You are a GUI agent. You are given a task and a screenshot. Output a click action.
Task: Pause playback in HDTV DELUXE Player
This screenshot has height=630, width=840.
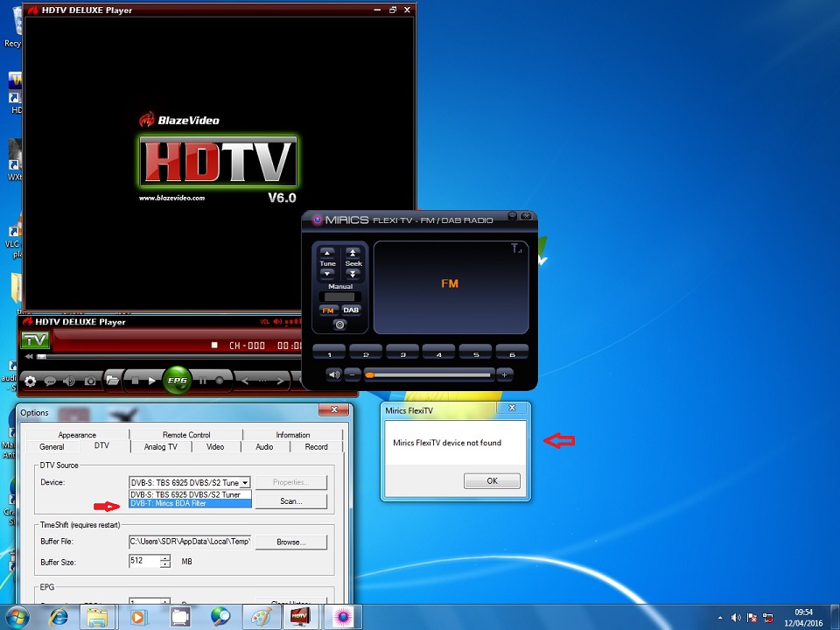pyautogui.click(x=203, y=381)
